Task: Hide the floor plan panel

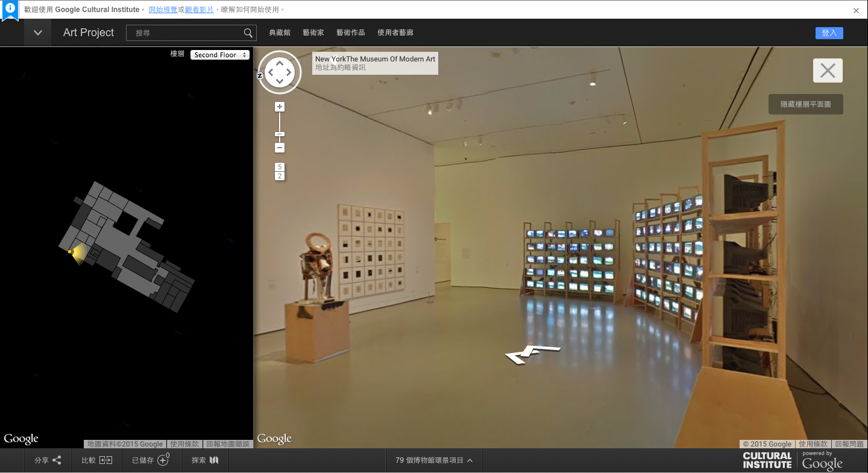Action: pos(805,104)
